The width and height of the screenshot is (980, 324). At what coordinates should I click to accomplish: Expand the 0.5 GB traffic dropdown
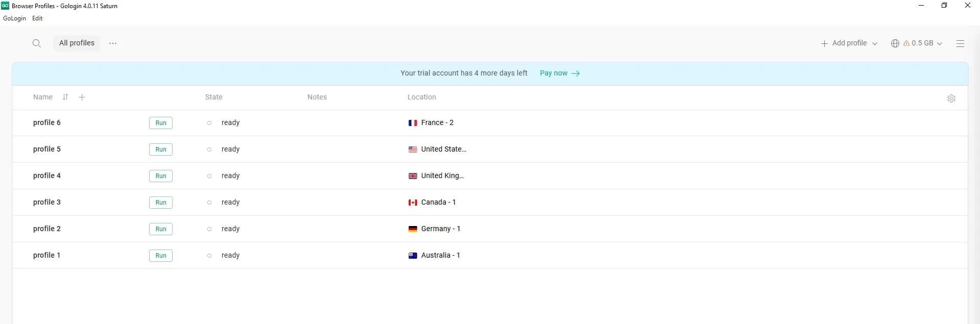pos(939,43)
